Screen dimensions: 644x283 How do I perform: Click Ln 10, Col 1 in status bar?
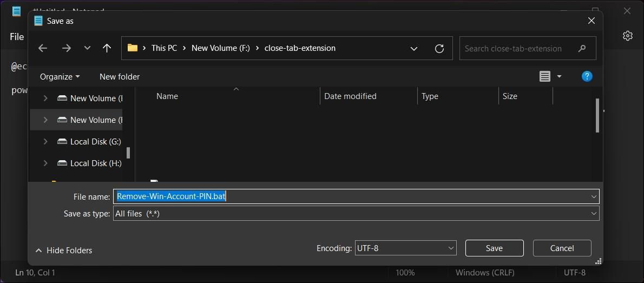click(x=35, y=272)
